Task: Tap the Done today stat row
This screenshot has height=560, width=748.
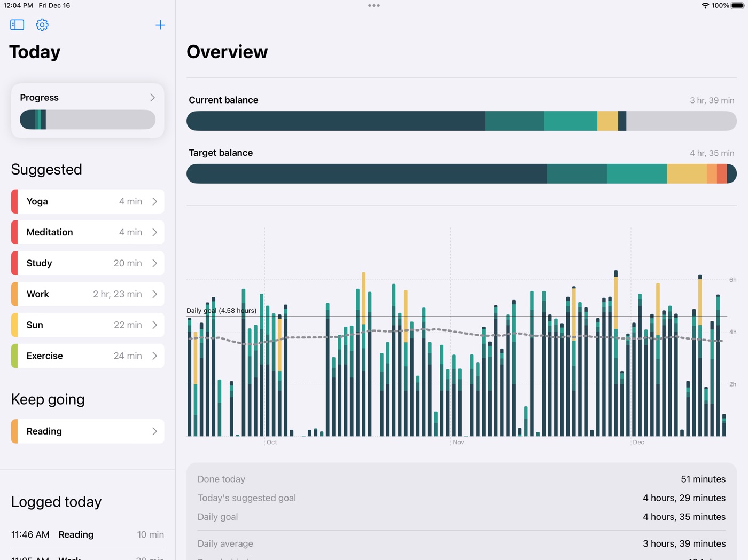Action: point(462,479)
